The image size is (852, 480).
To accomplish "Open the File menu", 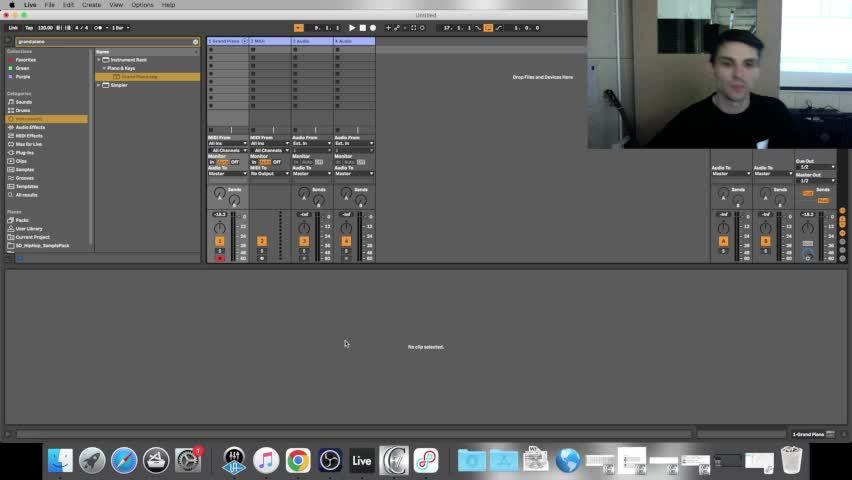I will [49, 4].
